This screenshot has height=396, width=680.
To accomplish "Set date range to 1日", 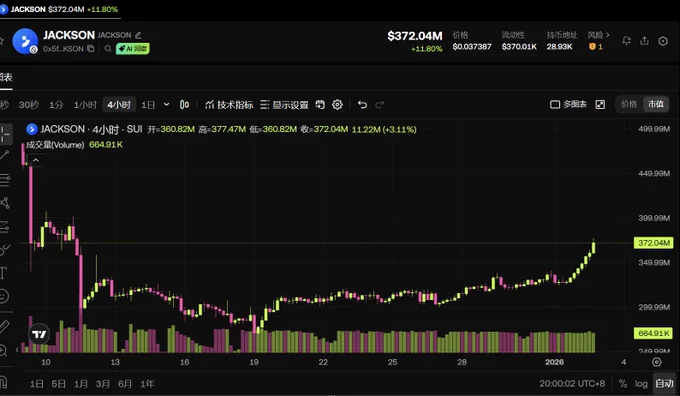I will click(x=36, y=384).
